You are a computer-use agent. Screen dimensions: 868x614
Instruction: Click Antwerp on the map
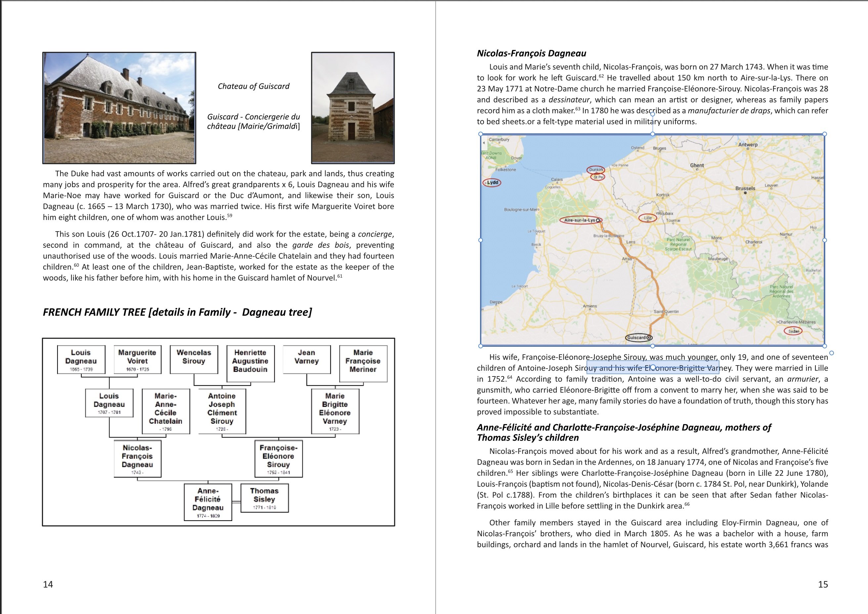[x=748, y=145]
